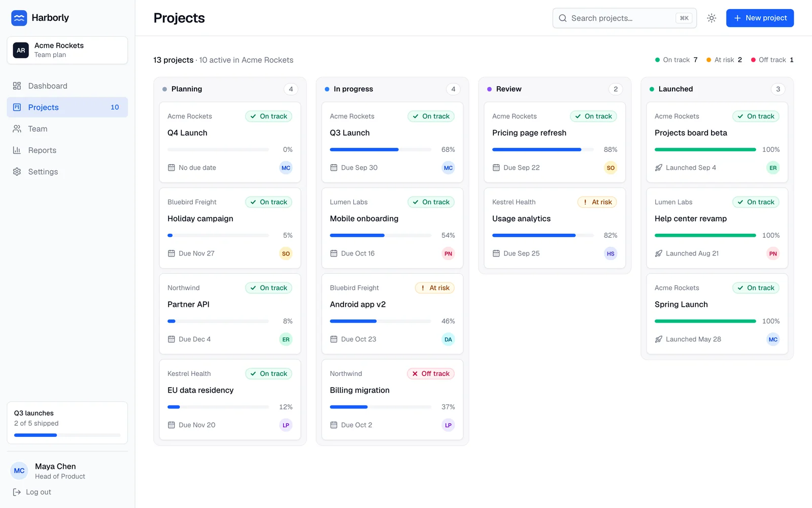Open Settings in the sidebar
This screenshot has height=508, width=812.
coord(67,172)
